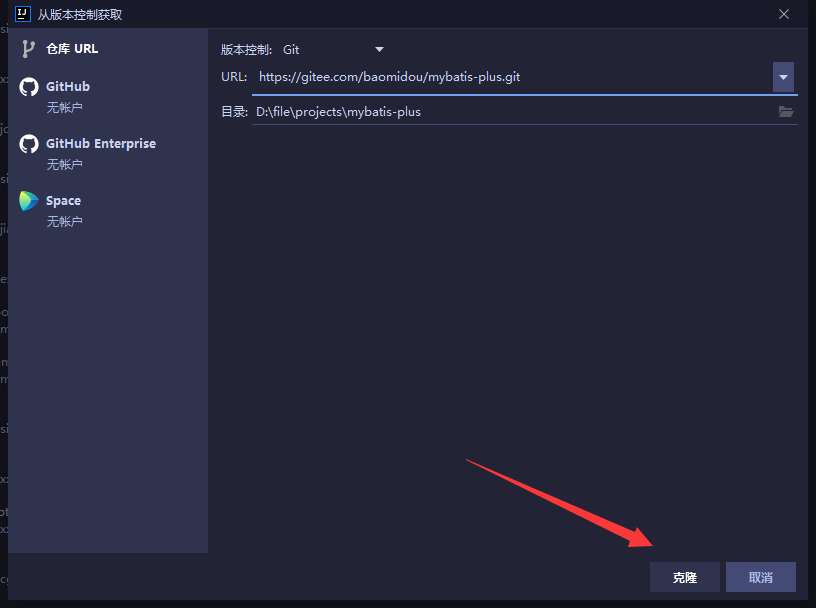Open the folder browser for 目录 field
The width and height of the screenshot is (816, 608).
click(x=786, y=112)
